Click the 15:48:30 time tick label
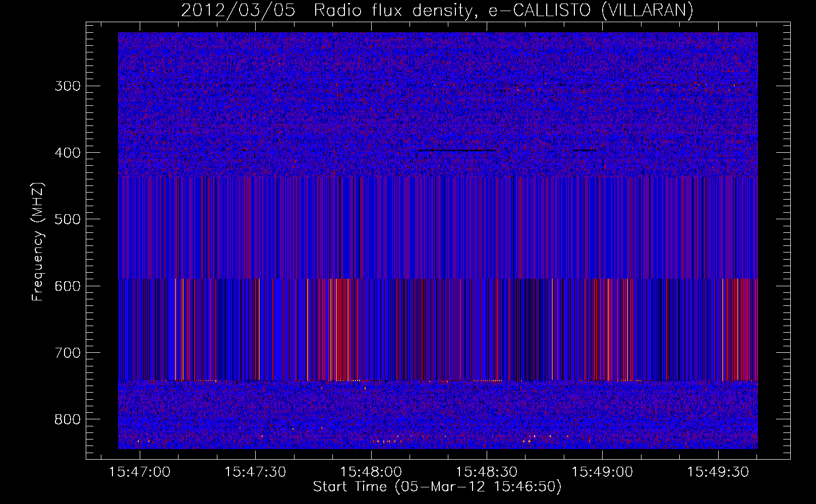The width and height of the screenshot is (816, 504). click(x=487, y=472)
